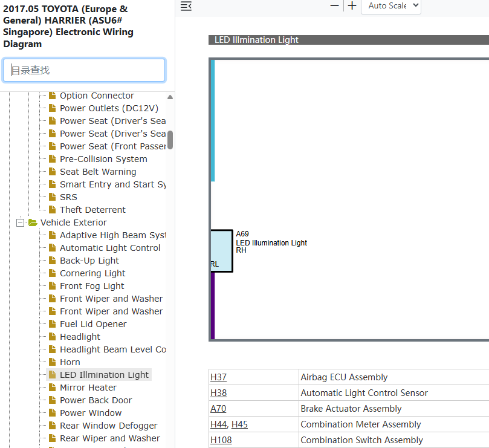Image resolution: width=489 pixels, height=448 pixels.
Task: Click the Theft Deterrent page icon
Action: (x=53, y=210)
